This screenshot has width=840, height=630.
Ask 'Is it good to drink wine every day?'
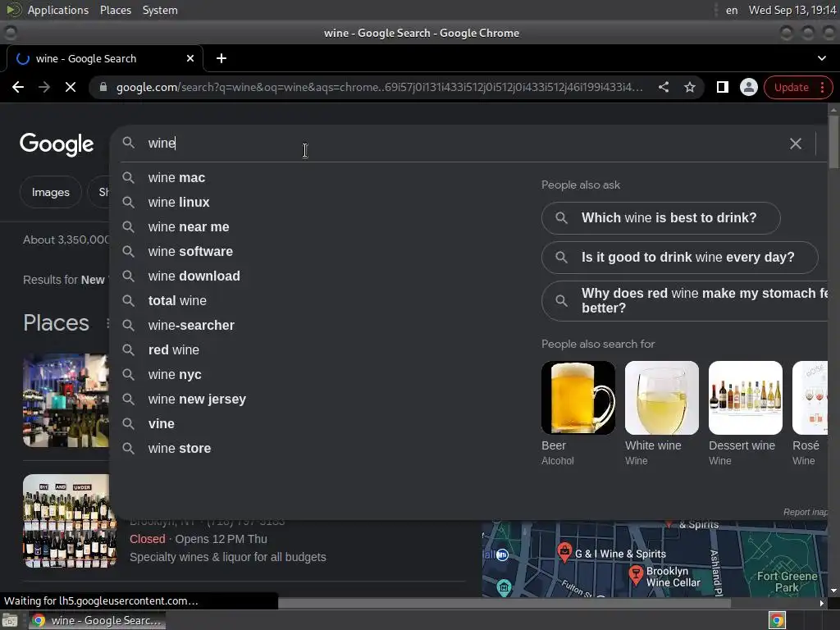680,258
